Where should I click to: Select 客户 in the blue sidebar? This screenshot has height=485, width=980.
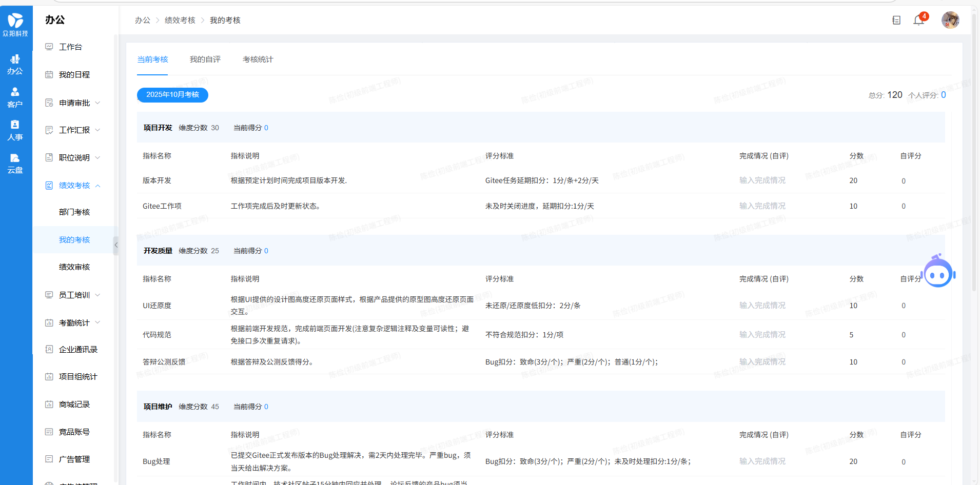(15, 97)
